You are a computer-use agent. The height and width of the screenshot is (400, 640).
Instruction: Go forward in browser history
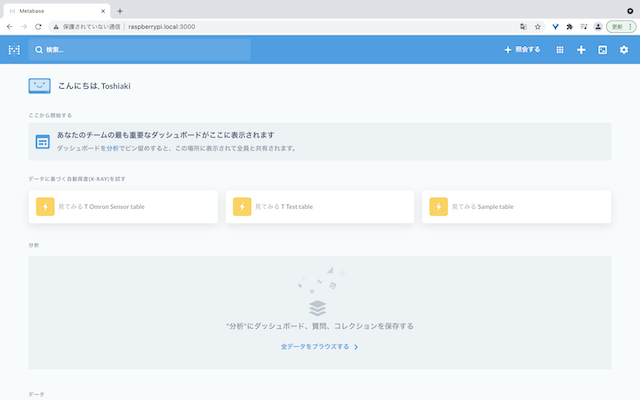click(x=24, y=27)
